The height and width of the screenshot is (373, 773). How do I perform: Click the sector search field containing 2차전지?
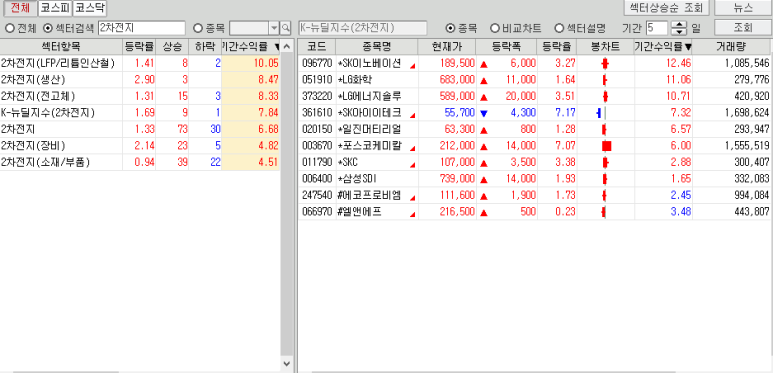tap(142, 28)
